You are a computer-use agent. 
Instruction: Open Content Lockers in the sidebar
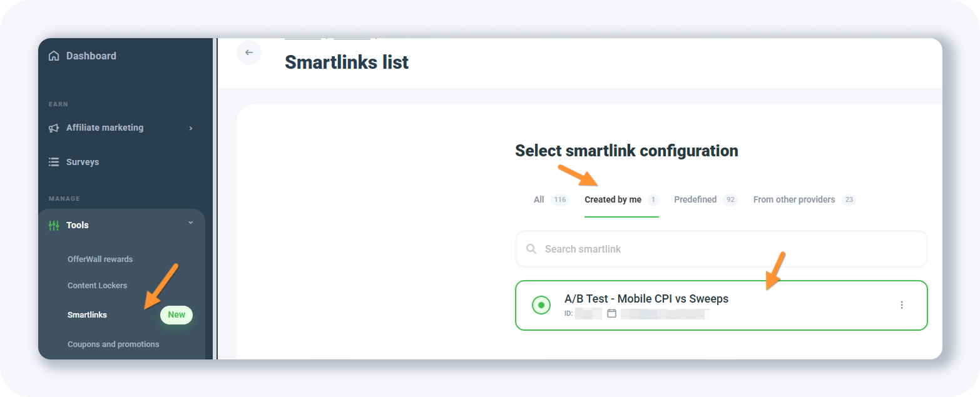97,285
